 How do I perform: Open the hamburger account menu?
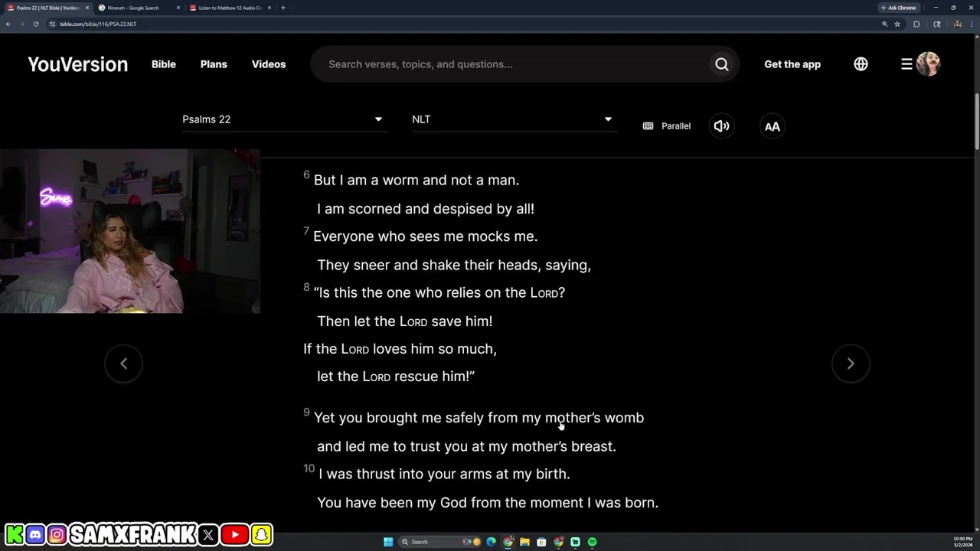pos(906,64)
